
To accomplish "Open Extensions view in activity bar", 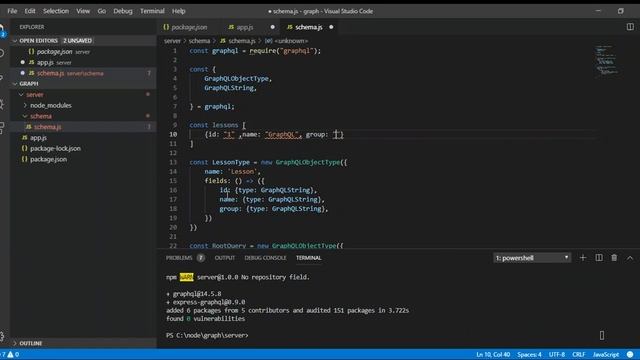I will pos(2,128).
